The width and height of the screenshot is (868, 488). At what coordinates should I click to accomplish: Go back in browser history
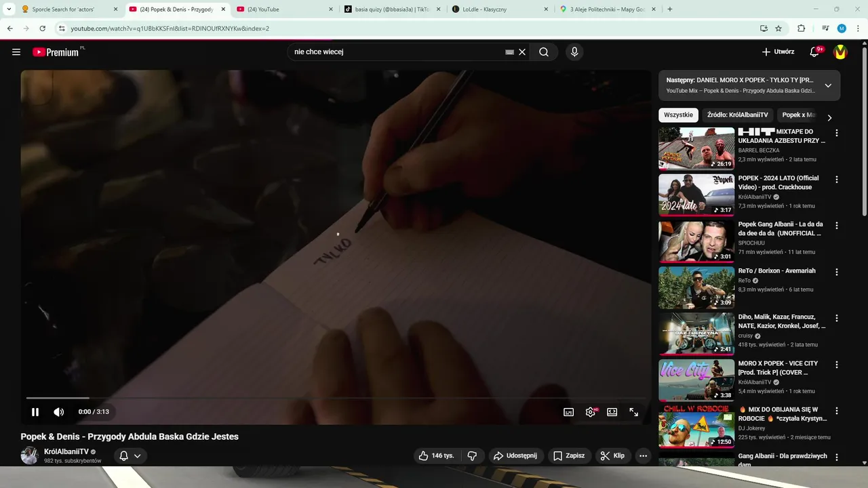pos(9,28)
